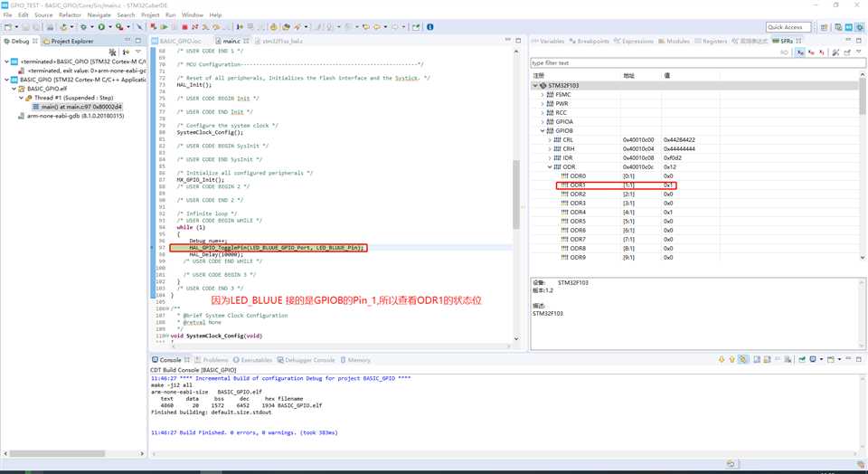Click the Terminate and Relaunch toolbar icon
868x474 pixels.
tap(154, 26)
